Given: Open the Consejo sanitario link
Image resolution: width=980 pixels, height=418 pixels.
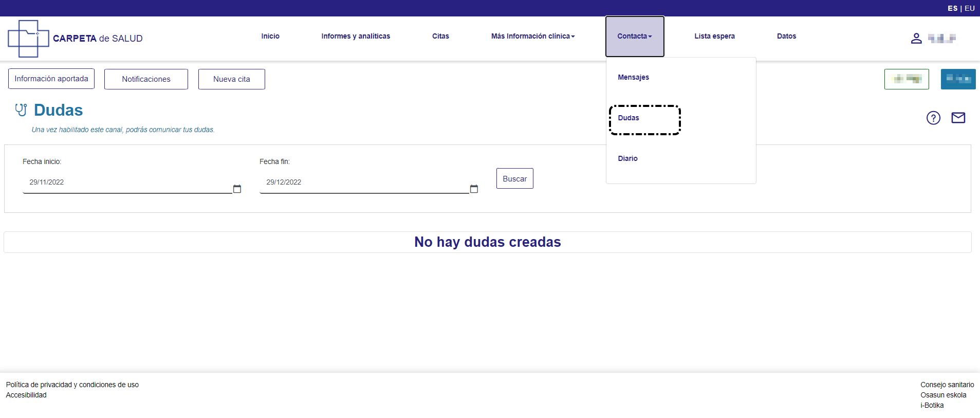Looking at the screenshot, I should (x=947, y=385).
